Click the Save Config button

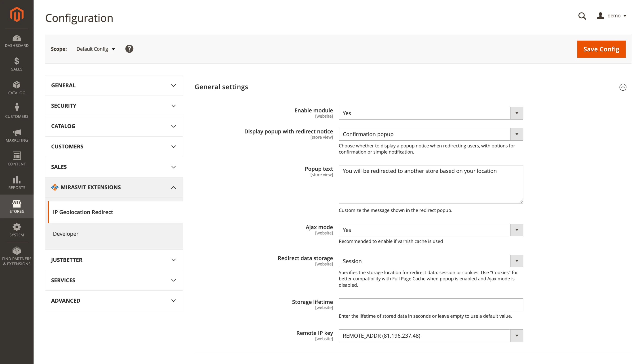pos(601,49)
